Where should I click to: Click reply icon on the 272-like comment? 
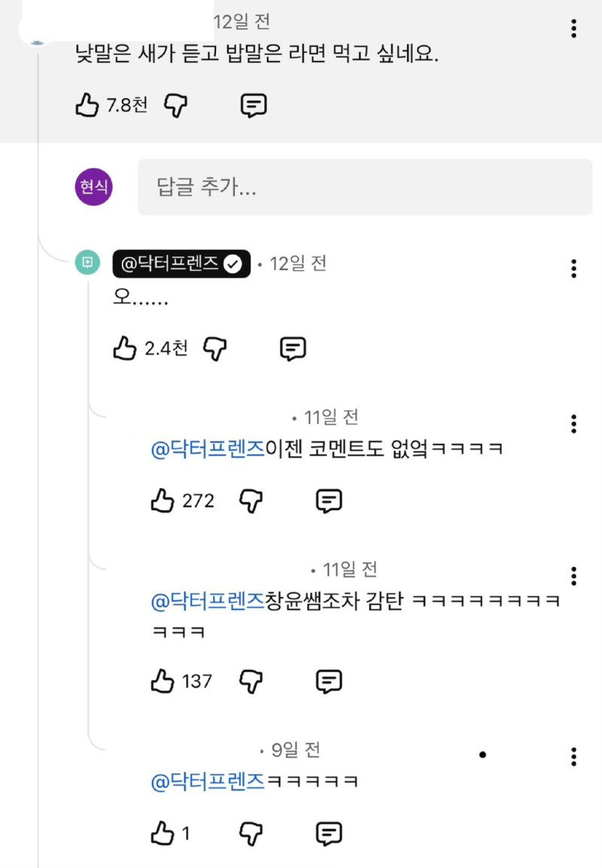point(328,500)
